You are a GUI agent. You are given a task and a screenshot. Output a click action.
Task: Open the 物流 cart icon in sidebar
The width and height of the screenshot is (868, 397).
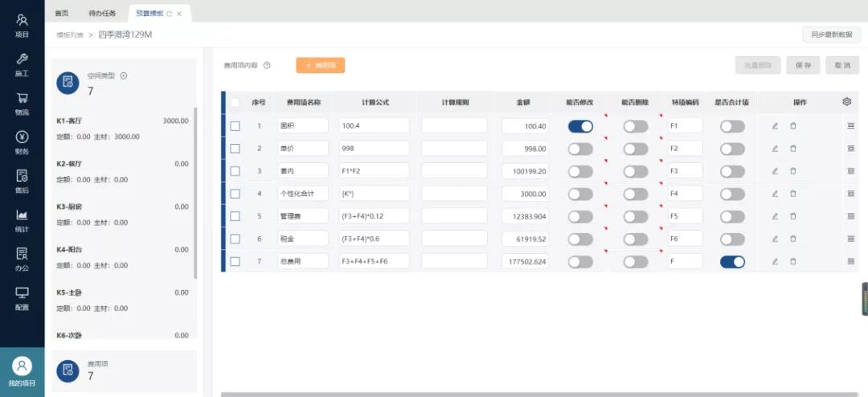(22, 103)
